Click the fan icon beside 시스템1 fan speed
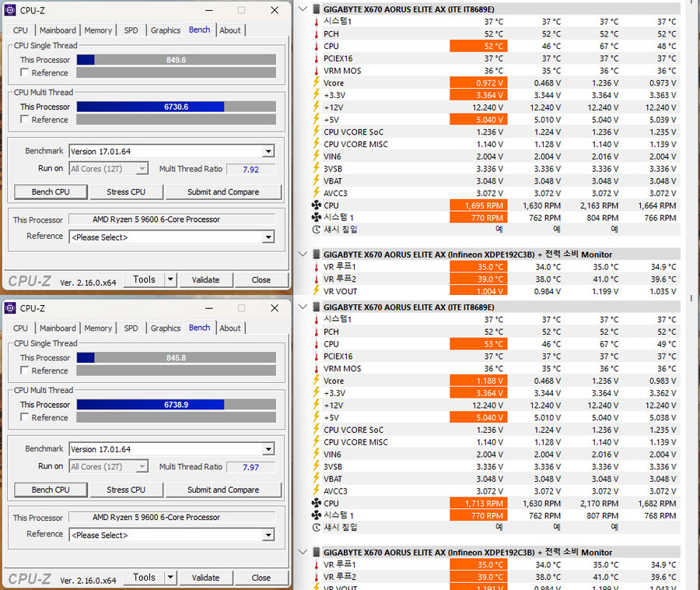Image resolution: width=700 pixels, height=590 pixels. point(314,218)
